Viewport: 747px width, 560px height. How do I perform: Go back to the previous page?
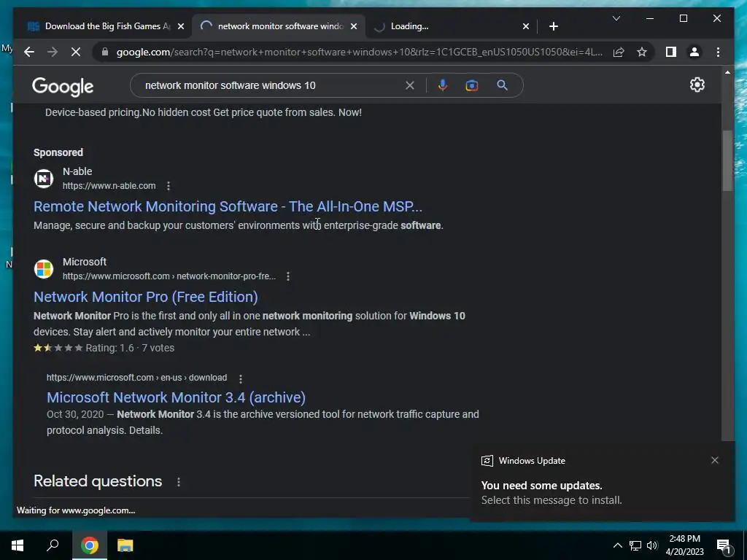[29, 52]
